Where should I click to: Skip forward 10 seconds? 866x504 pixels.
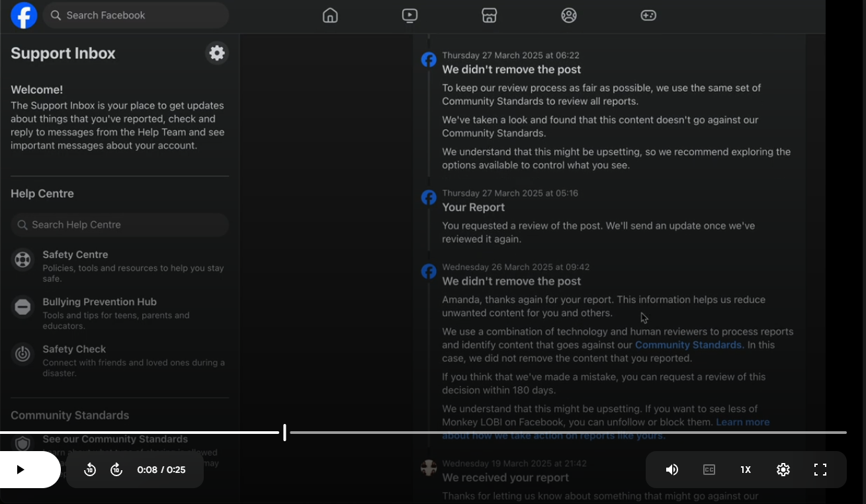coord(116,470)
